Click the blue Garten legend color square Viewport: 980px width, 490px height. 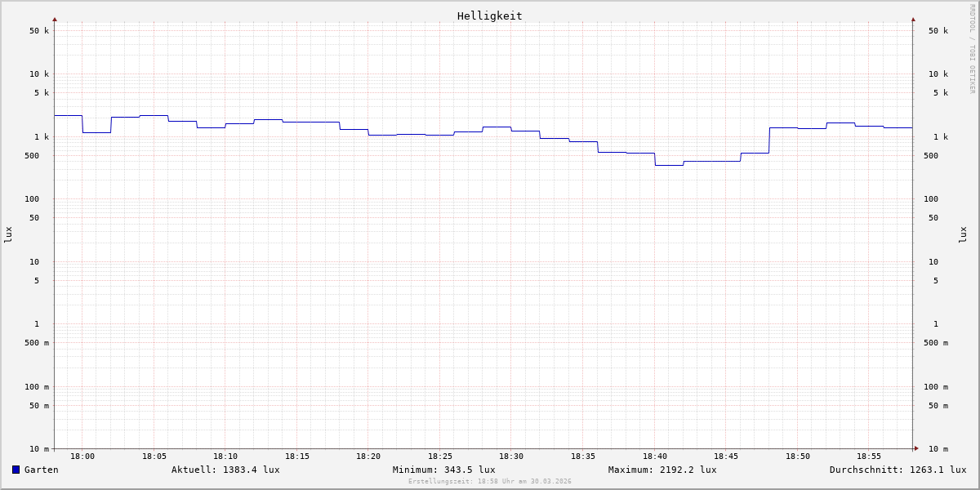pos(16,470)
